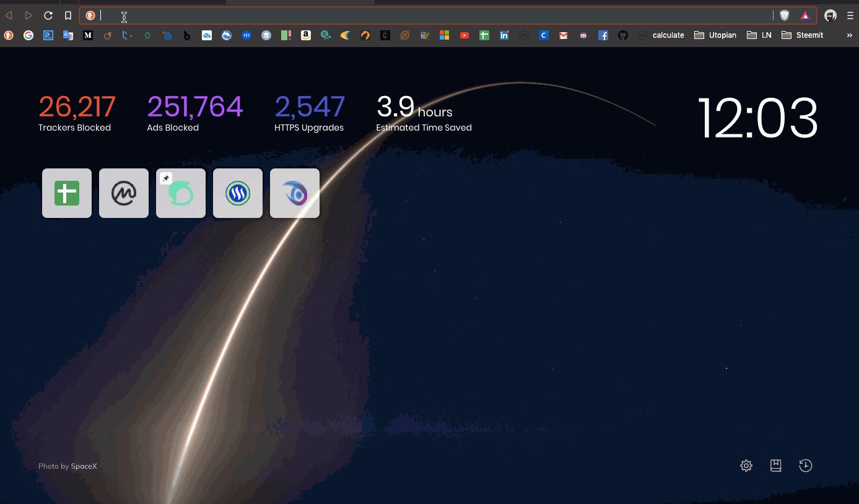859x504 pixels.
Task: Open the calculate bookmark
Action: point(661,35)
